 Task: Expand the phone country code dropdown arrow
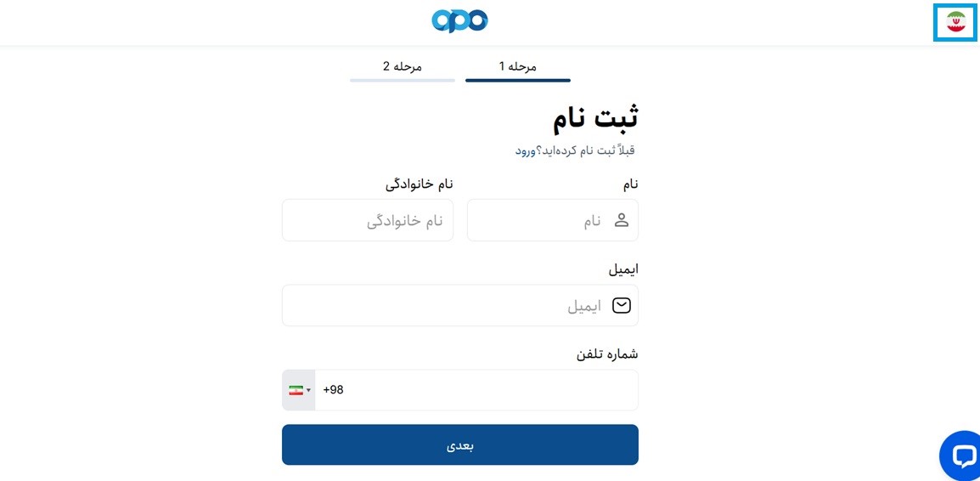[308, 390]
